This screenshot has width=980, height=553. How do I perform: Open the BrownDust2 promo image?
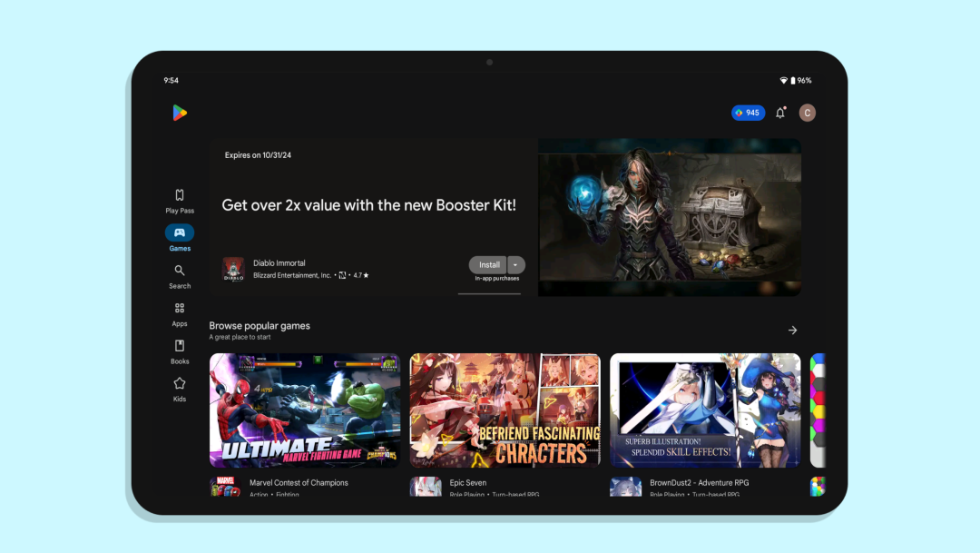point(705,410)
